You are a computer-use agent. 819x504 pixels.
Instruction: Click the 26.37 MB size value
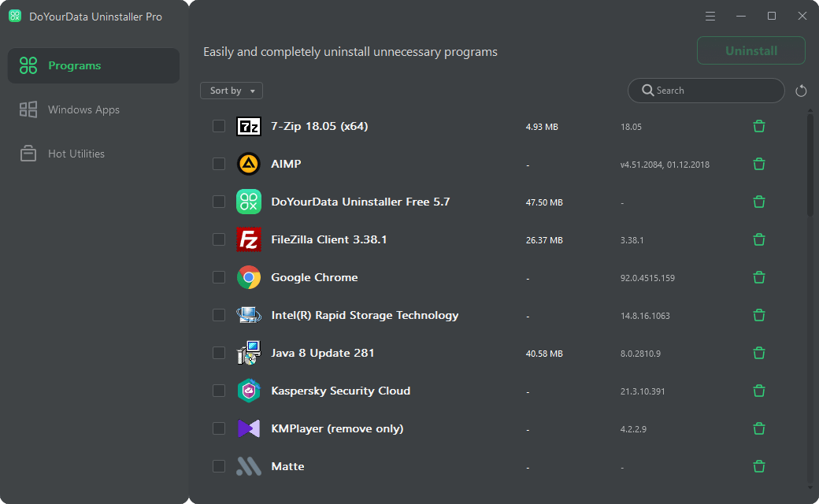pyautogui.click(x=544, y=241)
